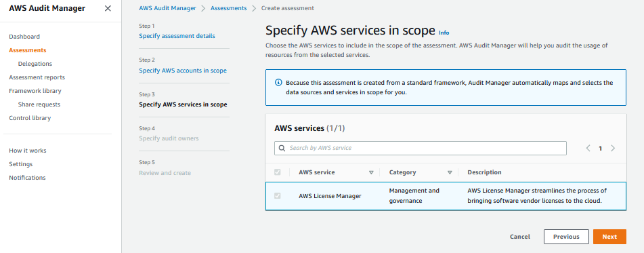644x253 pixels.
Task: Click the Description column header
Action: pyautogui.click(x=484, y=172)
